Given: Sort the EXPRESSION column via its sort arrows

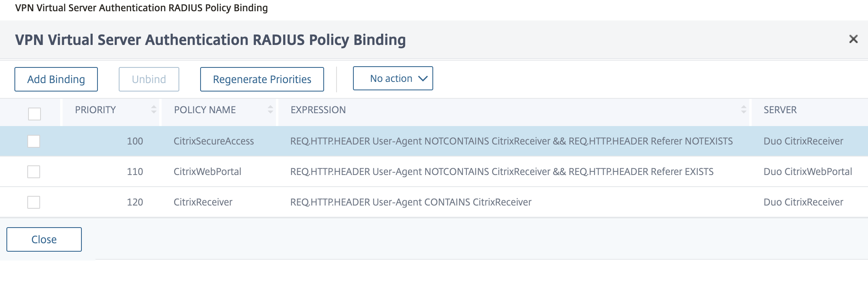Looking at the screenshot, I should pos(744,110).
